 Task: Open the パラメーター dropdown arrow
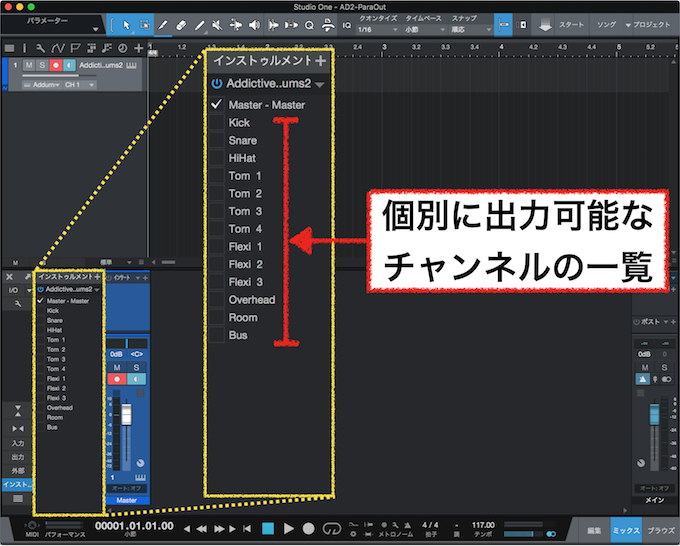coord(95,29)
